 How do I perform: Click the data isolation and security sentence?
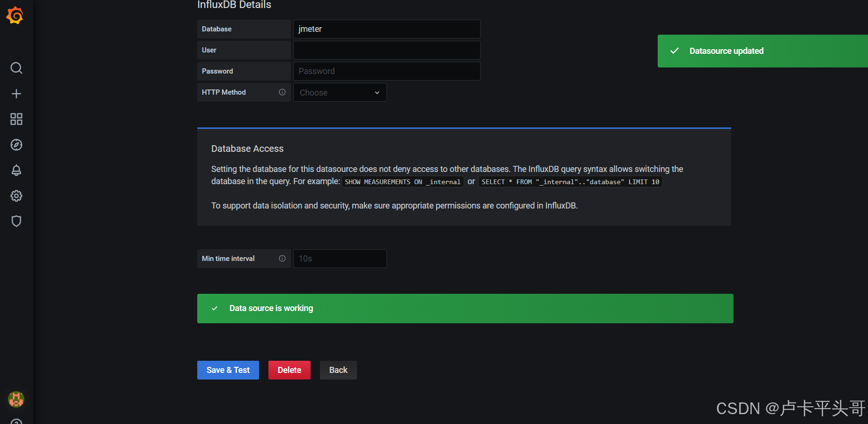coord(394,206)
